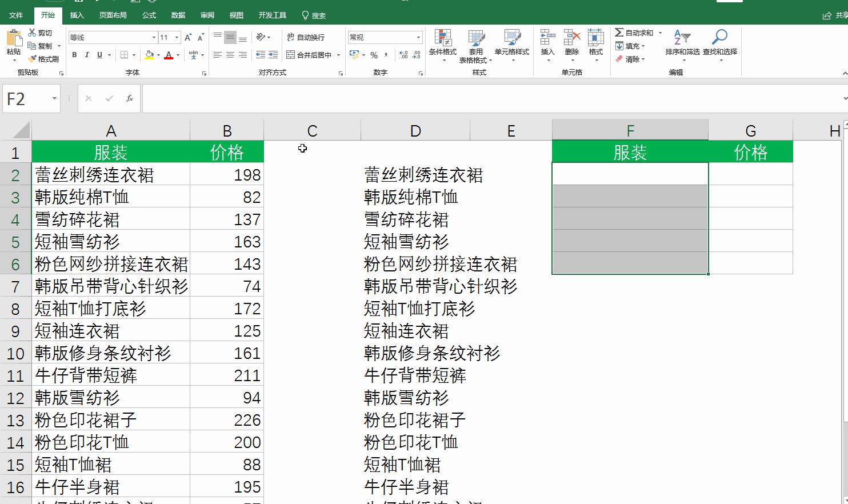This screenshot has width=848, height=504.
Task: Switch to the 插入 ribbon tab
Action: (x=77, y=15)
